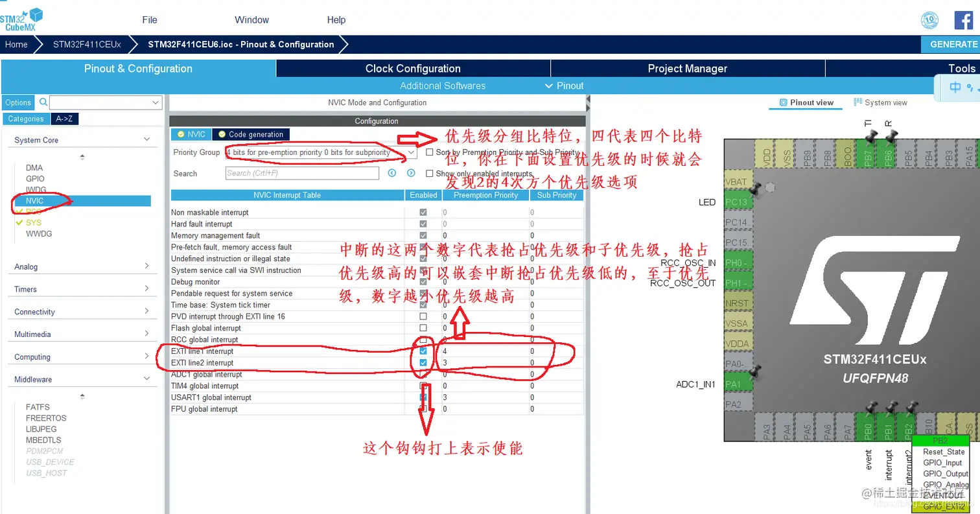980x514 pixels.
Task: Go to next search result arrow
Action: coord(411,173)
